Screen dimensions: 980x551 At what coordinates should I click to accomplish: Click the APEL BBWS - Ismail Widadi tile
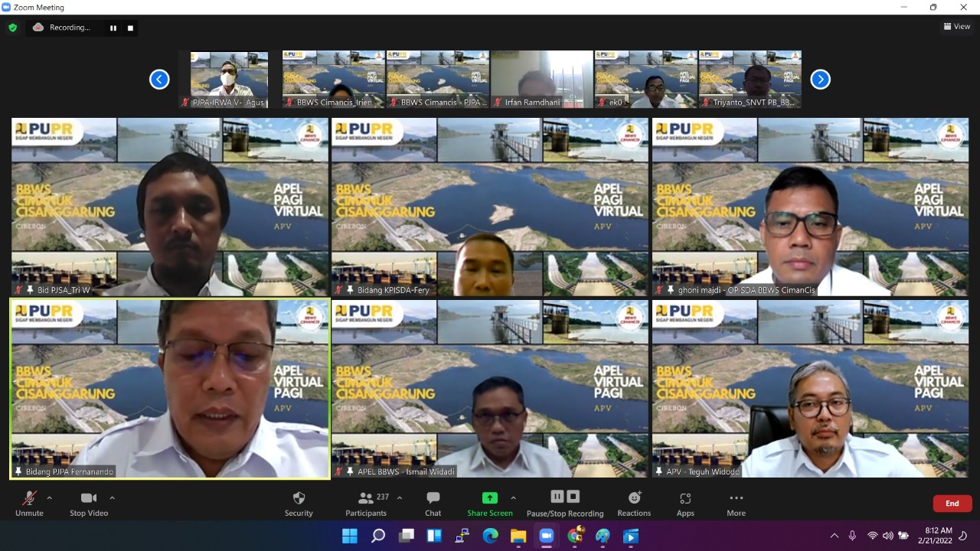[490, 389]
